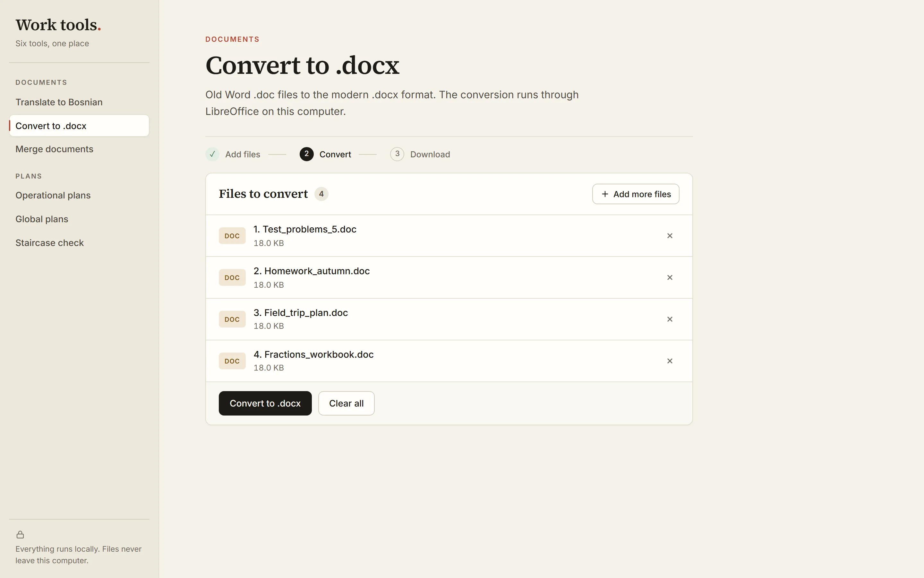Click the Clear all button
The image size is (924, 578).
pyautogui.click(x=346, y=403)
